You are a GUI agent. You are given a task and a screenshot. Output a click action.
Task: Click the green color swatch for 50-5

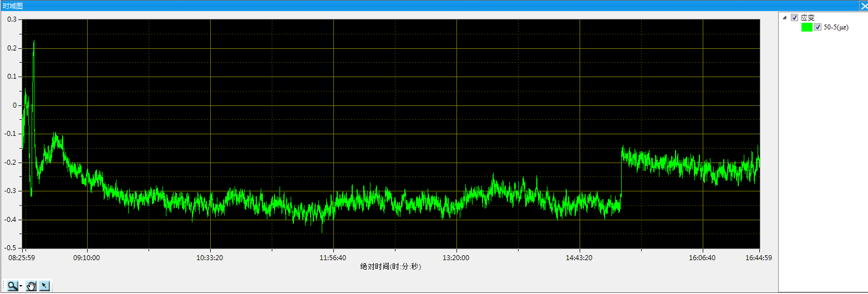point(807,27)
